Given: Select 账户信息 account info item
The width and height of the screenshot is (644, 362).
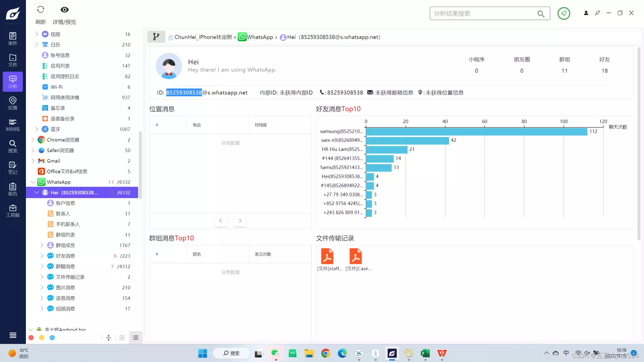Looking at the screenshot, I should tap(65, 203).
